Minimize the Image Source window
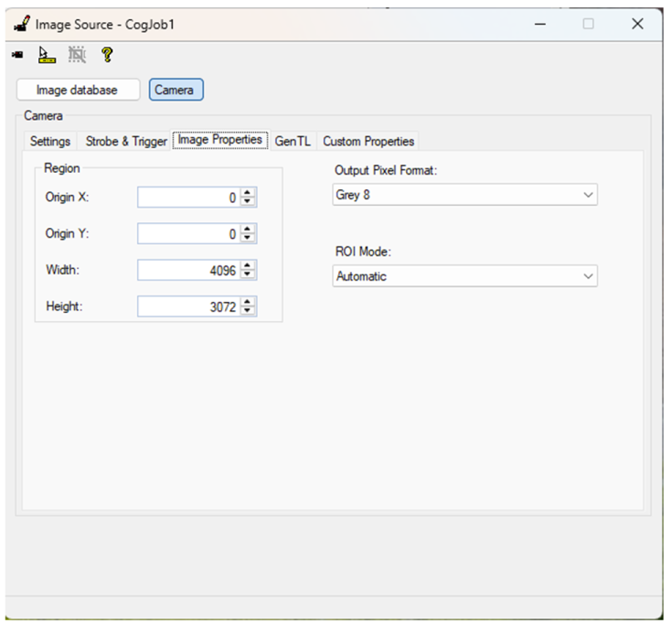672x633 pixels. point(540,25)
